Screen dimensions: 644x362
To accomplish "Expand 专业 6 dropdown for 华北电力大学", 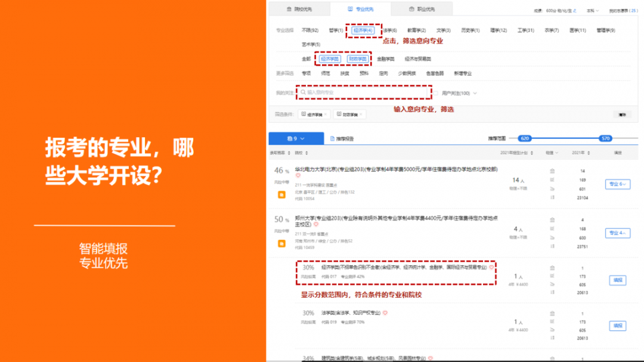I will 617,184.
